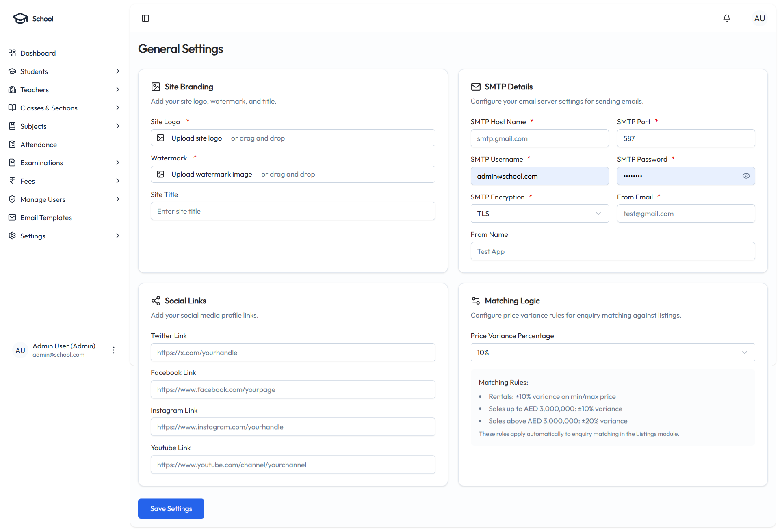Expand the Students sidebar menu
Image resolution: width=780 pixels, height=532 pixels.
(117, 71)
